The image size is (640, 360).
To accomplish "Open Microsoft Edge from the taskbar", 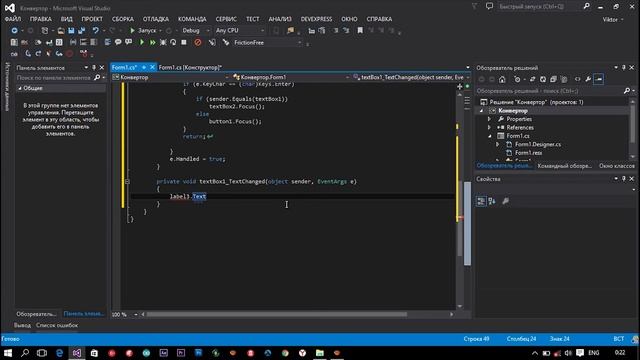I will tap(60, 353).
